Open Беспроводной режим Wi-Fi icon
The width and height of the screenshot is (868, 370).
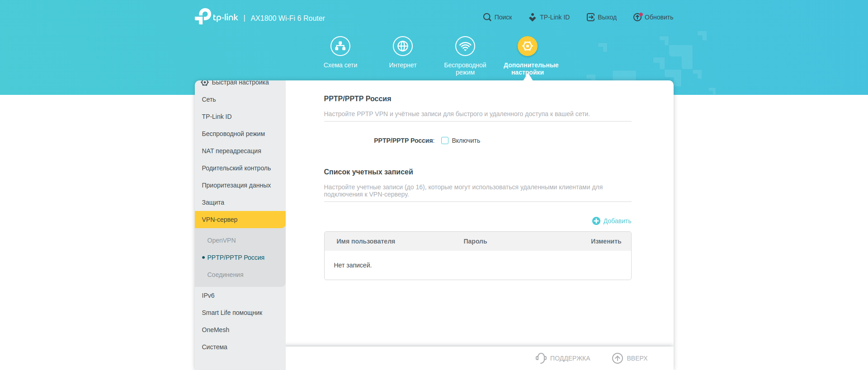tap(465, 46)
